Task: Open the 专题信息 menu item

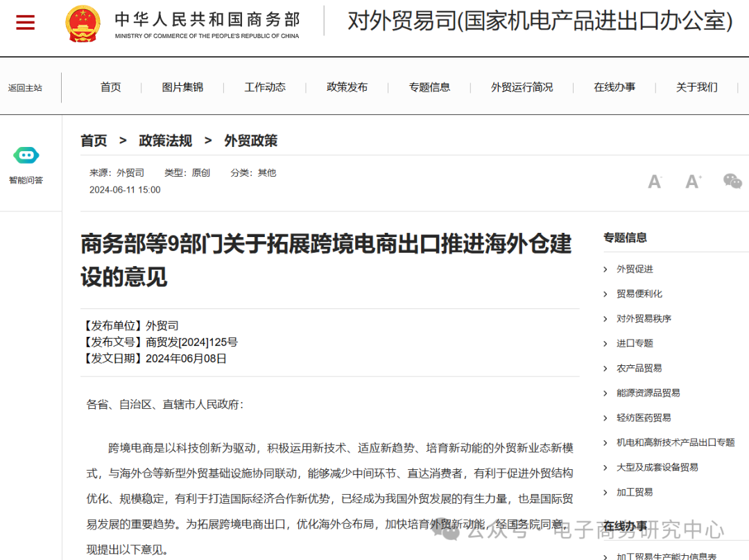Action: tap(430, 87)
